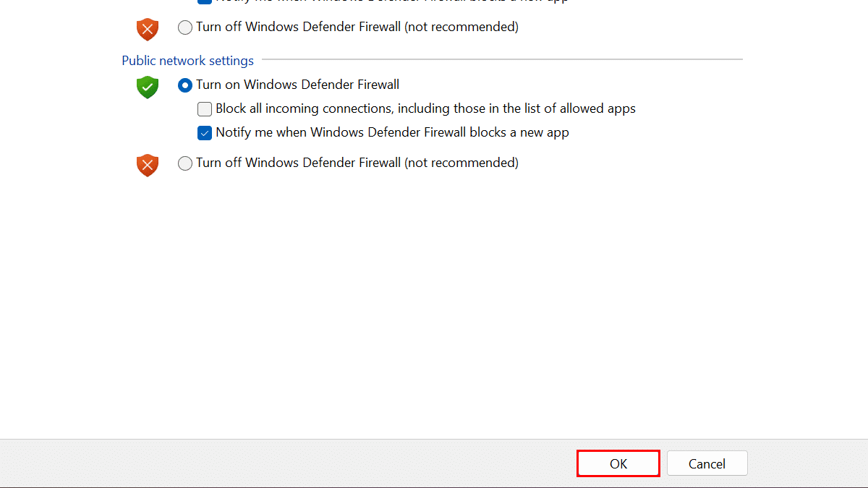Uncheck the public Notify me when firewall blocks checkbox
Screen dimensions: 868x488
tap(205, 133)
